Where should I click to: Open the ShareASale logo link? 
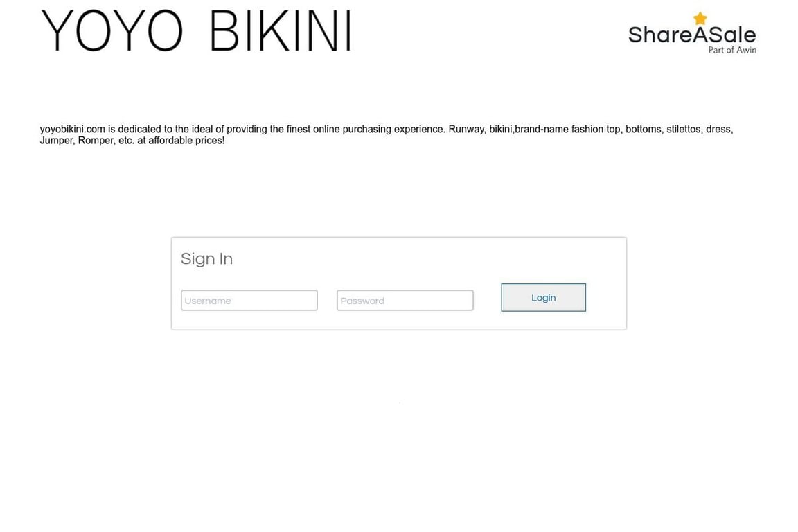click(x=691, y=33)
